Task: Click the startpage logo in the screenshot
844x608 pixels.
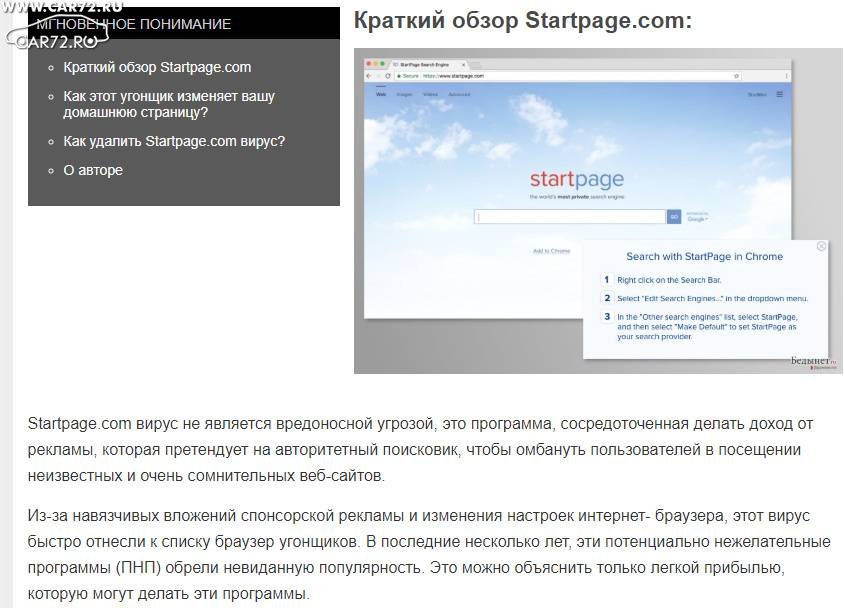Action: (576, 179)
